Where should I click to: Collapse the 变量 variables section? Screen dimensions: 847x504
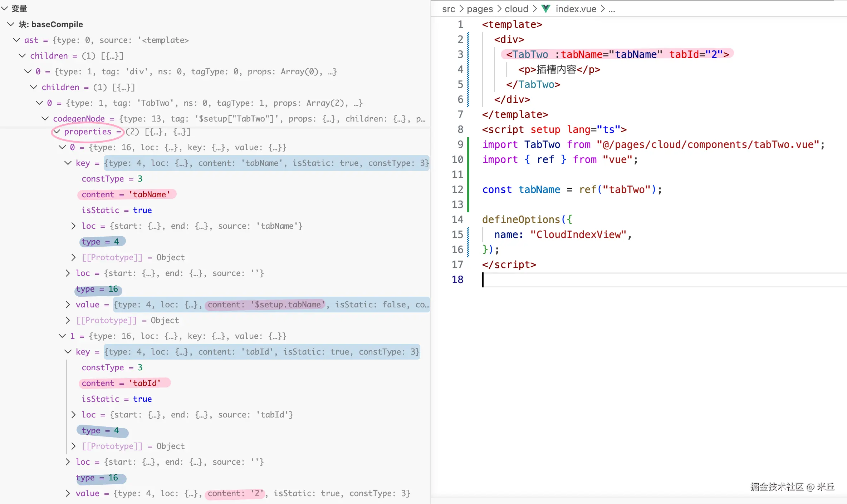pos(4,8)
